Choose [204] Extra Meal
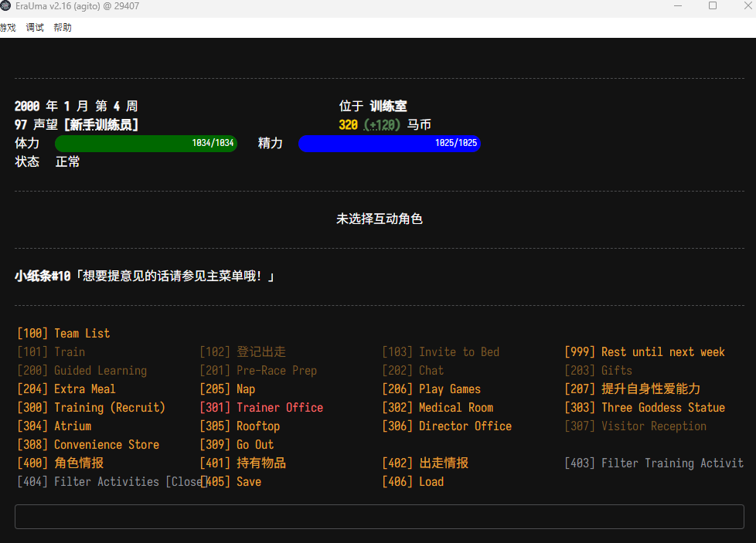 (66, 389)
